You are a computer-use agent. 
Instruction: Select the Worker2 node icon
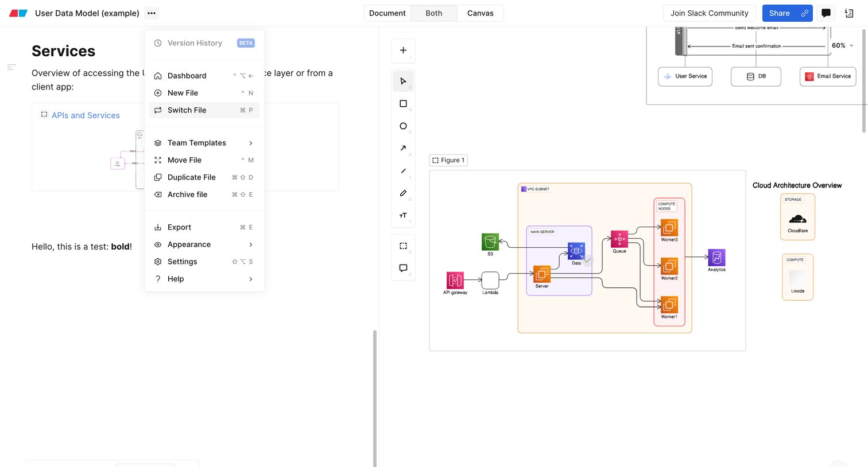point(669,266)
